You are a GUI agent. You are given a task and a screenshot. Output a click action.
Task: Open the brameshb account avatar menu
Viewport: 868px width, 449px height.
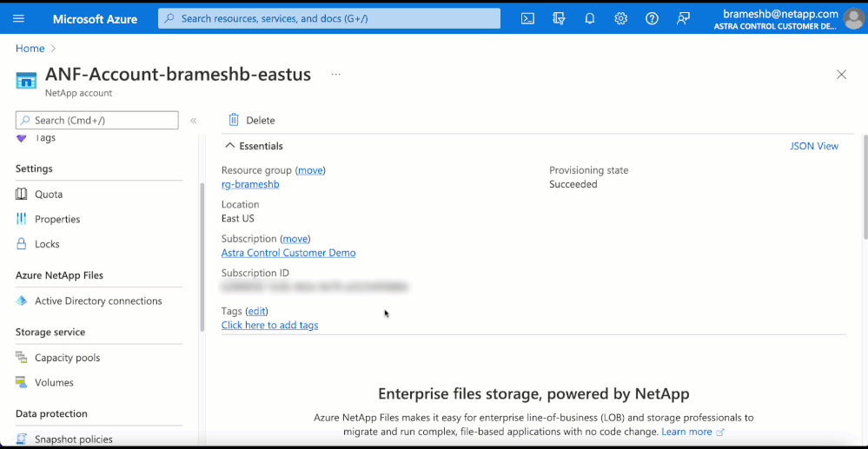click(x=852, y=18)
